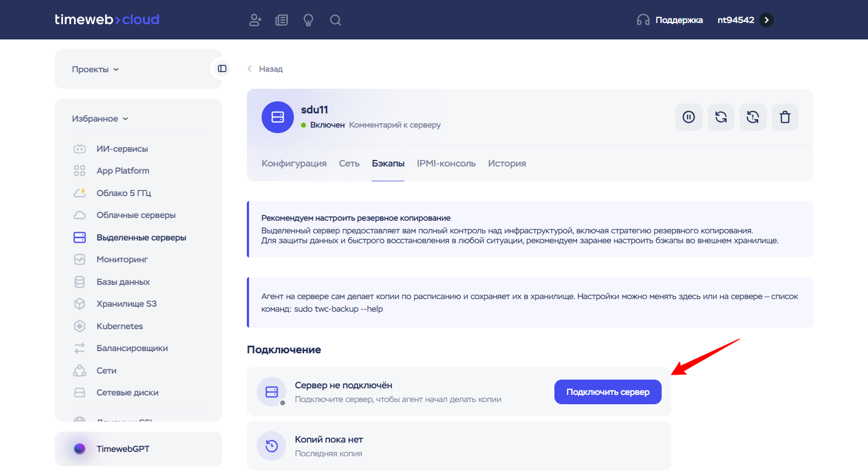Click the lightbulb ideas icon
This screenshot has height=476, width=868.
(x=309, y=20)
